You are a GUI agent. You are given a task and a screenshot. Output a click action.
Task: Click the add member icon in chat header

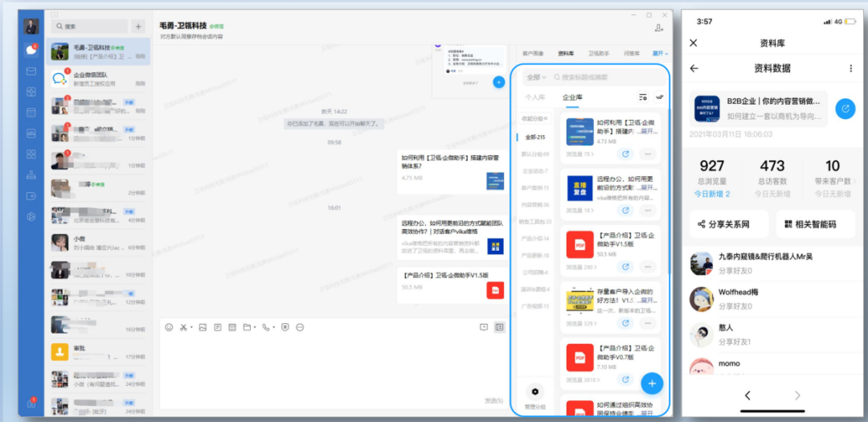[659, 28]
